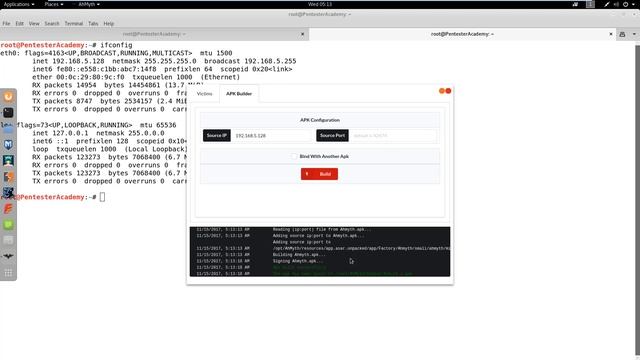The width and height of the screenshot is (640, 360).
Task: Launch Metasploit from the dock
Action: (x=8, y=144)
